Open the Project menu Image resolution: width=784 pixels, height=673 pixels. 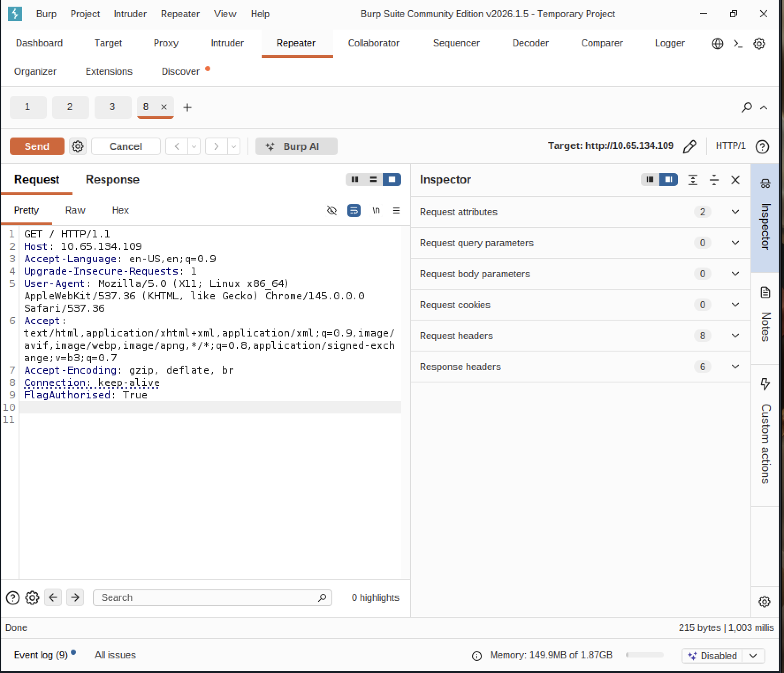[x=85, y=14]
